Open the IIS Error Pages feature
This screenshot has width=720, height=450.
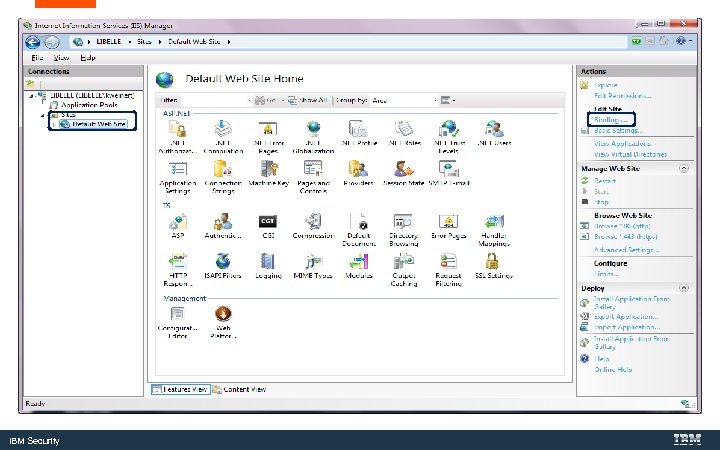click(x=449, y=226)
